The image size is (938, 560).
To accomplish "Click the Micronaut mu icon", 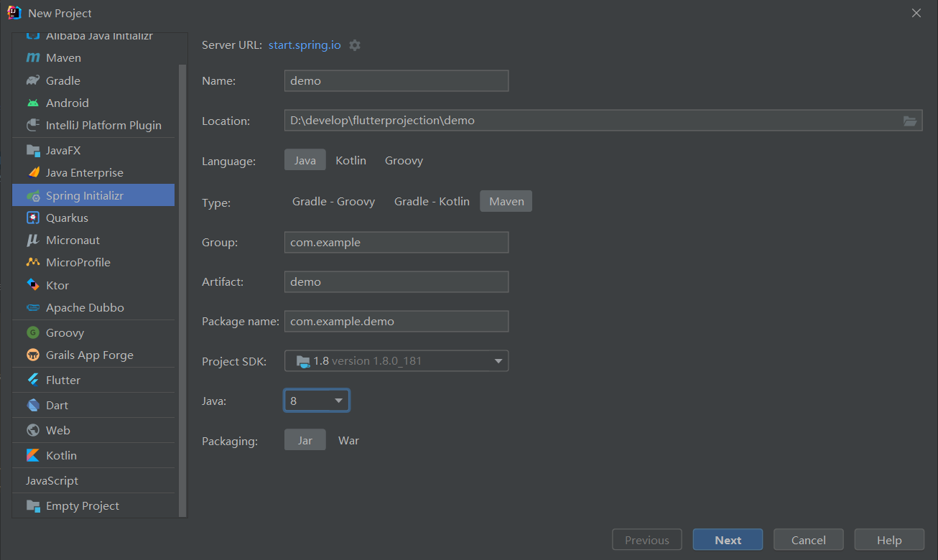I will (33, 240).
